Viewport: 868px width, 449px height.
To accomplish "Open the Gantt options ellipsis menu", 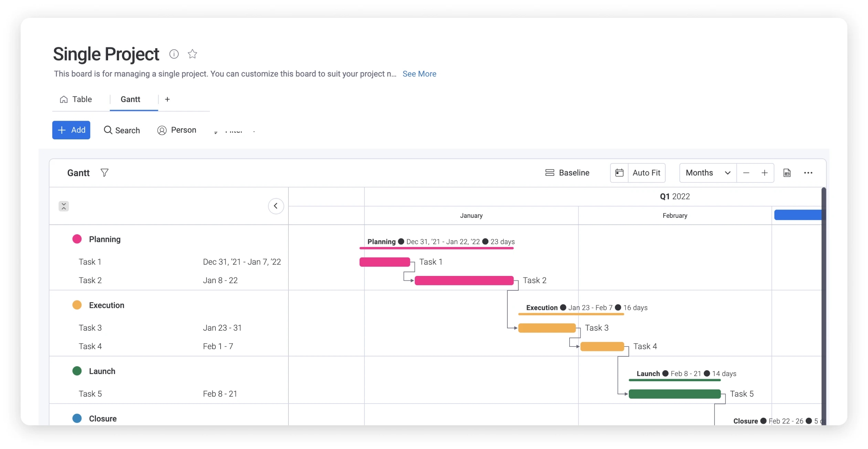I will (808, 173).
